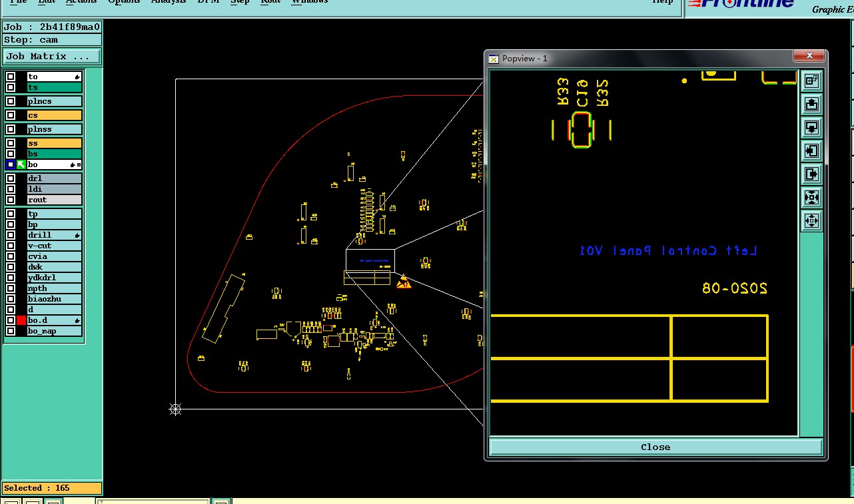The width and height of the screenshot is (854, 504).
Task: Toggle the blue bo layer checkbox
Action: click(x=11, y=164)
